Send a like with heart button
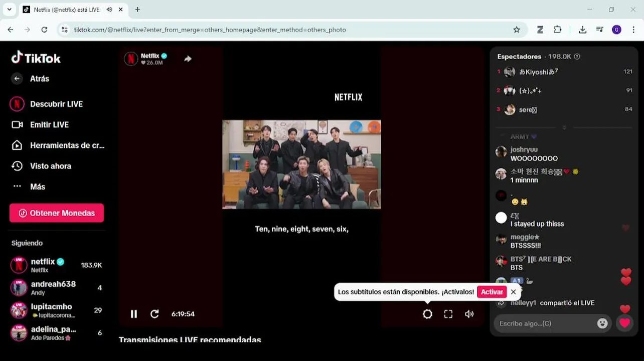This screenshot has height=361, width=644. click(624, 323)
